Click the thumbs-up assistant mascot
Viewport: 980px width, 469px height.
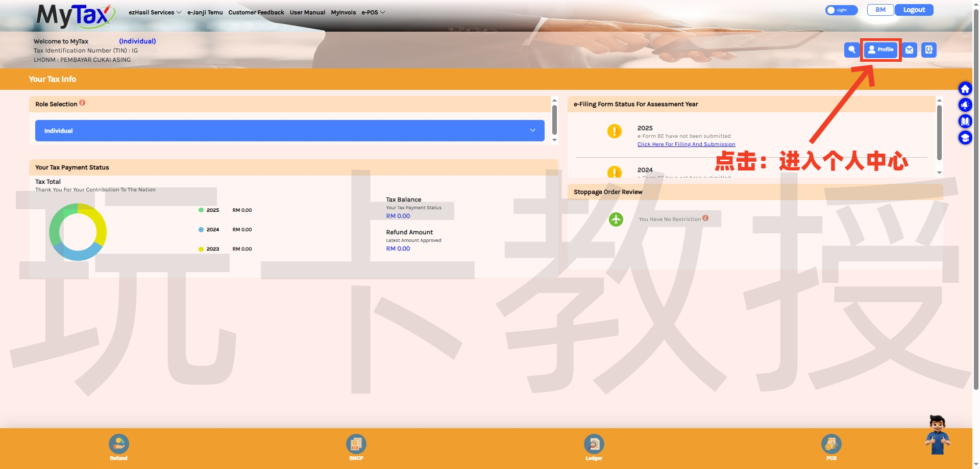(x=938, y=435)
